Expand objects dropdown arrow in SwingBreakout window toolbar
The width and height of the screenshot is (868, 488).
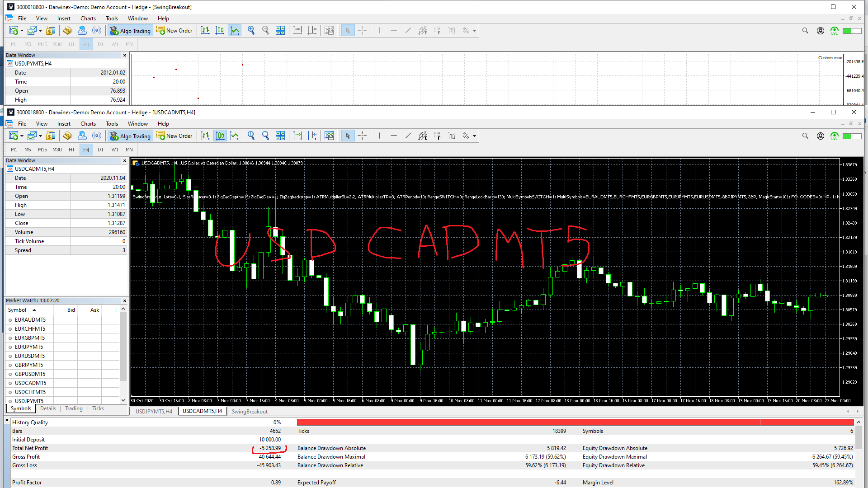click(474, 31)
